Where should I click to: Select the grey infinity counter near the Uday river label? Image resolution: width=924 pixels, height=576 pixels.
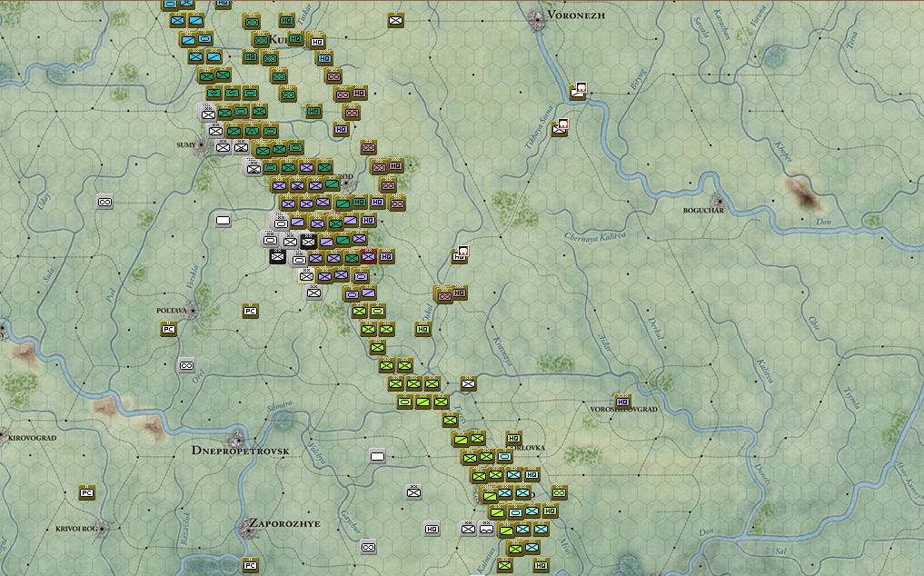point(104,203)
